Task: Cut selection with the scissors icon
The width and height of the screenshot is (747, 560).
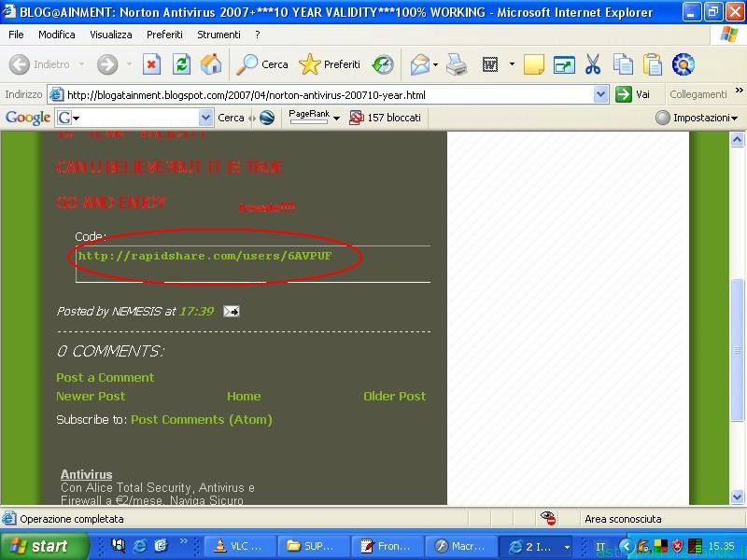Action: 593,64
